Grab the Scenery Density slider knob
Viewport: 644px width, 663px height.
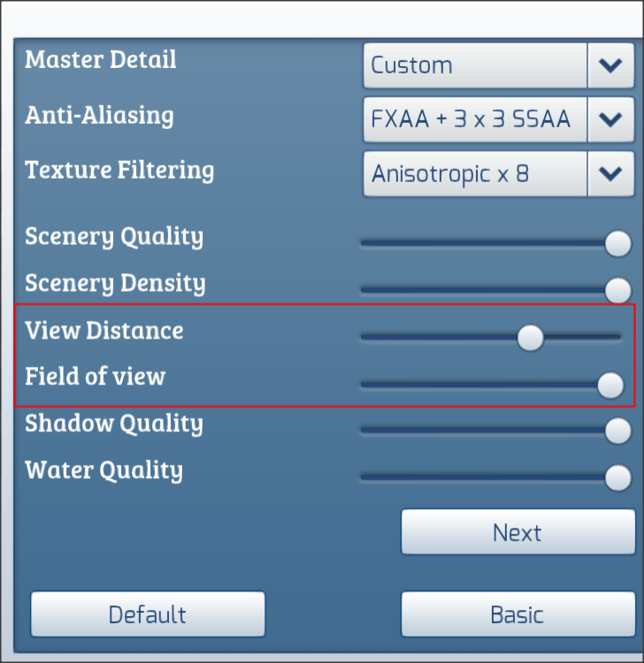pos(617,290)
